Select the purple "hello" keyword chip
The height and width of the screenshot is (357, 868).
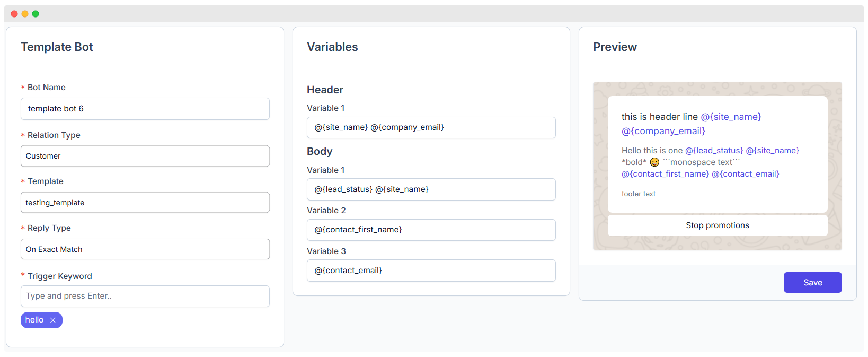[x=34, y=320]
